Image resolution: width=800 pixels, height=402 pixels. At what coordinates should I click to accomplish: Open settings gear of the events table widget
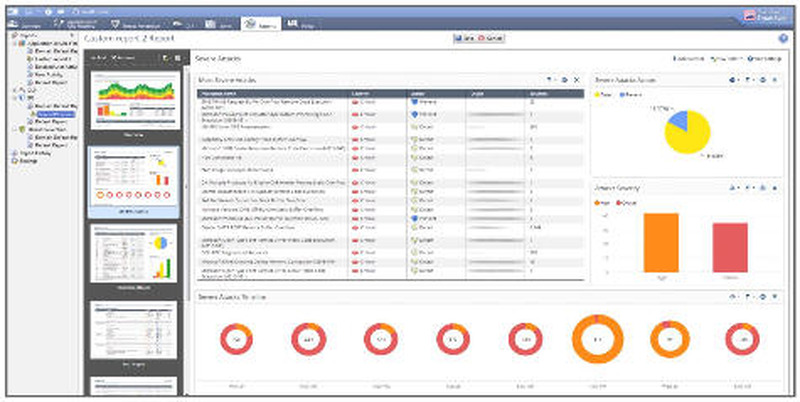click(565, 79)
